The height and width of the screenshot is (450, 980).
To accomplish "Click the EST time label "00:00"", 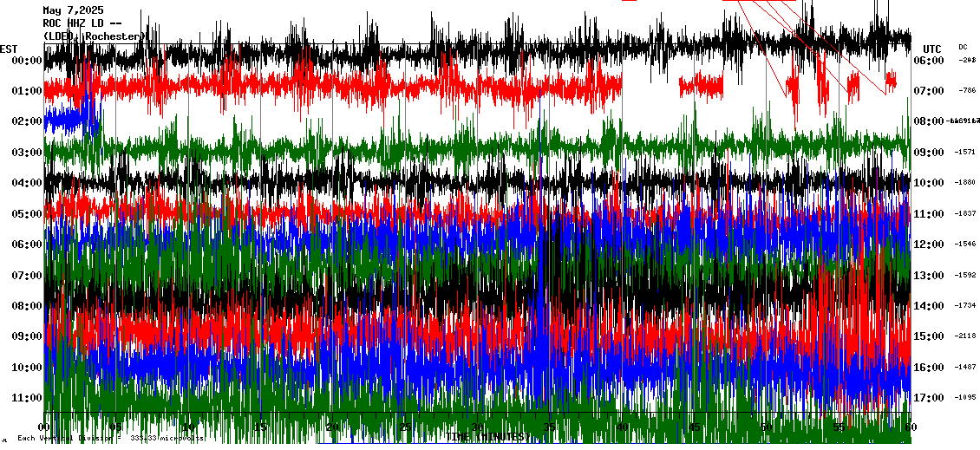I will point(26,61).
